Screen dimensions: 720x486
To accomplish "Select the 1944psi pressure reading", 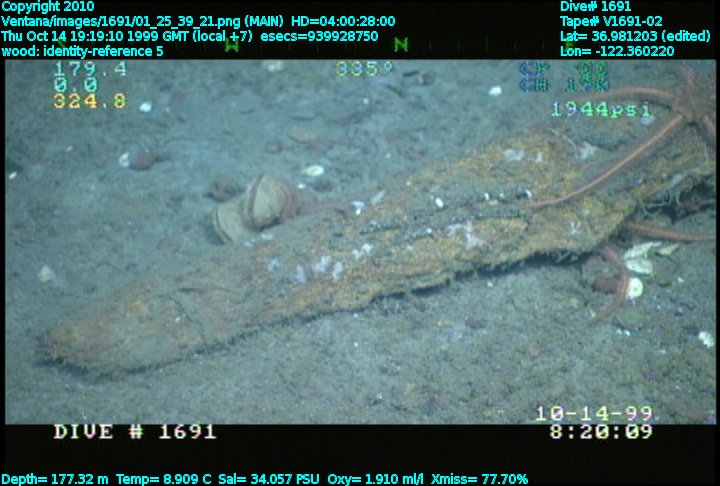I will click(601, 109).
